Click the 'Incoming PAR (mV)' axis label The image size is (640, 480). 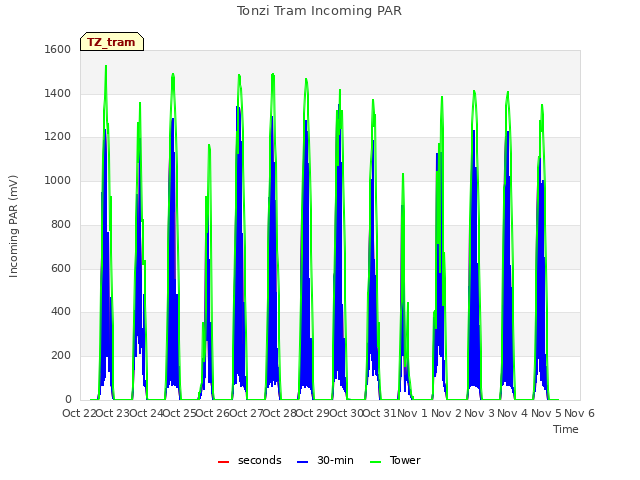[x=13, y=227]
